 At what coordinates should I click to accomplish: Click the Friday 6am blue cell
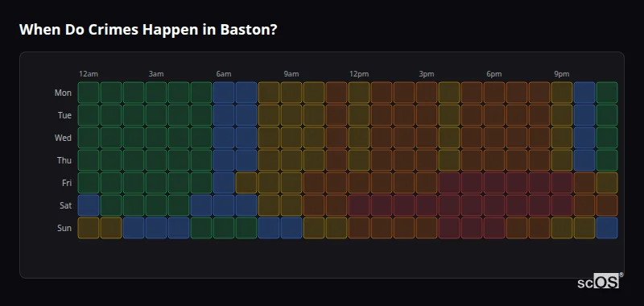coord(224,183)
